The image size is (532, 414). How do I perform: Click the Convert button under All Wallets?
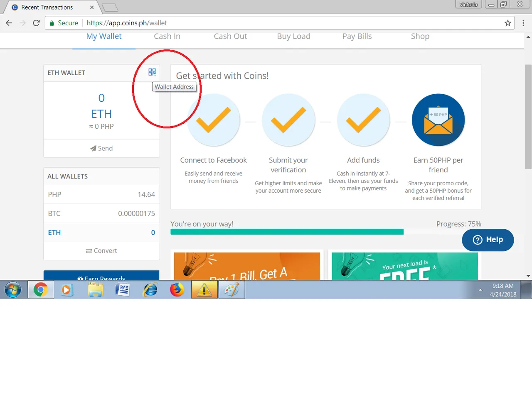pos(101,251)
